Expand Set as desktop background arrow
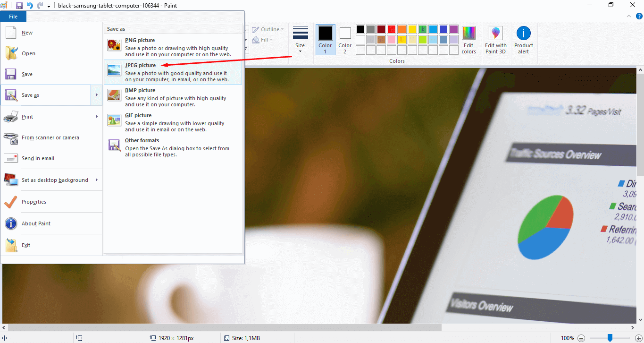Screen dimensions: 644x343 [x=96, y=180]
